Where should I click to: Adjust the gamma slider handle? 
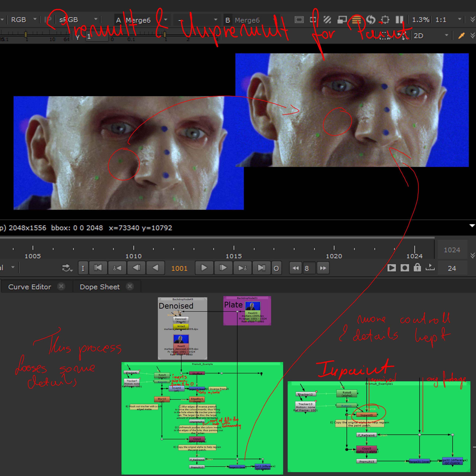pyautogui.click(x=165, y=35)
